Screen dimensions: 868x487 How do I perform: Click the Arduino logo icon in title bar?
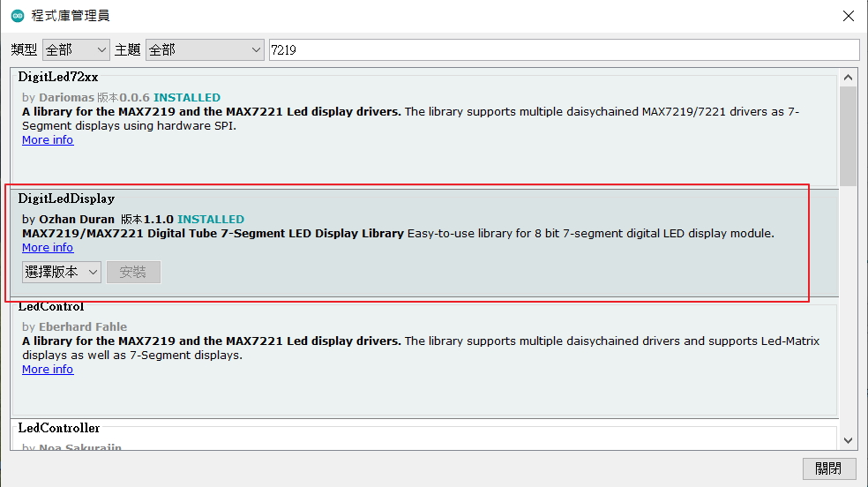tap(18, 16)
